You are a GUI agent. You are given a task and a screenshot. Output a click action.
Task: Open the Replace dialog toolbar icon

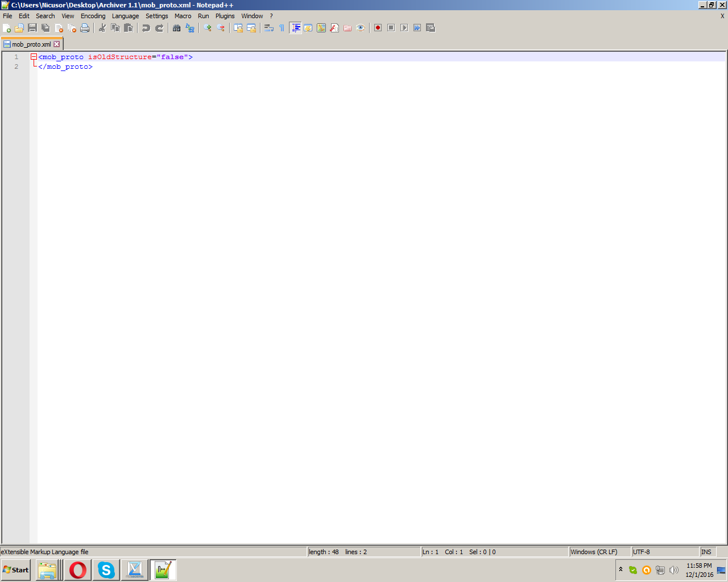pyautogui.click(x=190, y=28)
